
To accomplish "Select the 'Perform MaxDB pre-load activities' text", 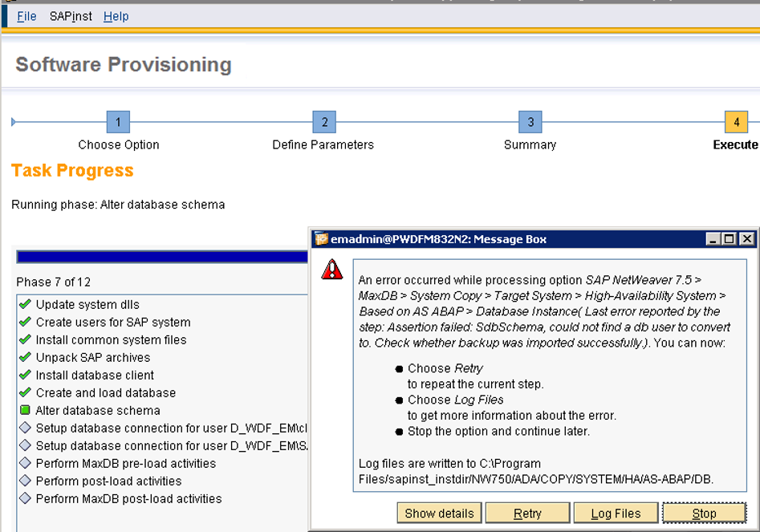I will pyautogui.click(x=125, y=463).
